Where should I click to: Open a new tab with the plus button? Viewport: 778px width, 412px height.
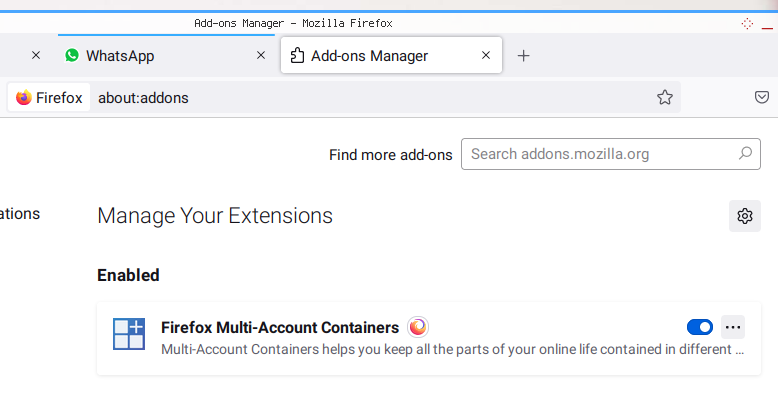pyautogui.click(x=523, y=56)
